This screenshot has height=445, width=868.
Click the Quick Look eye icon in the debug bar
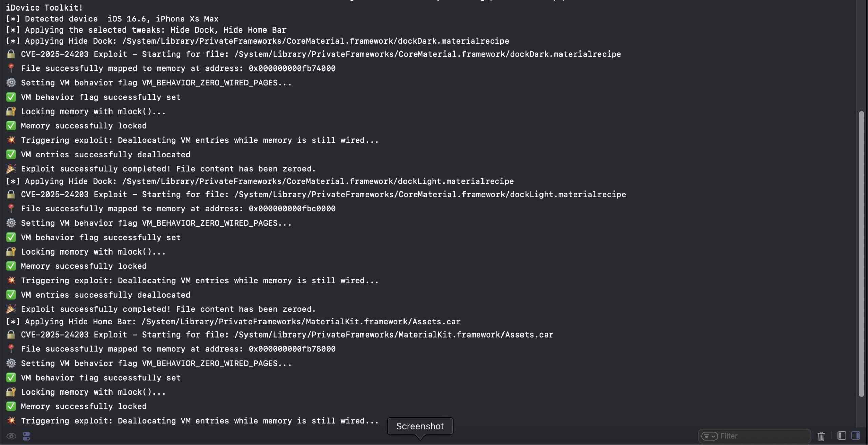(11, 436)
